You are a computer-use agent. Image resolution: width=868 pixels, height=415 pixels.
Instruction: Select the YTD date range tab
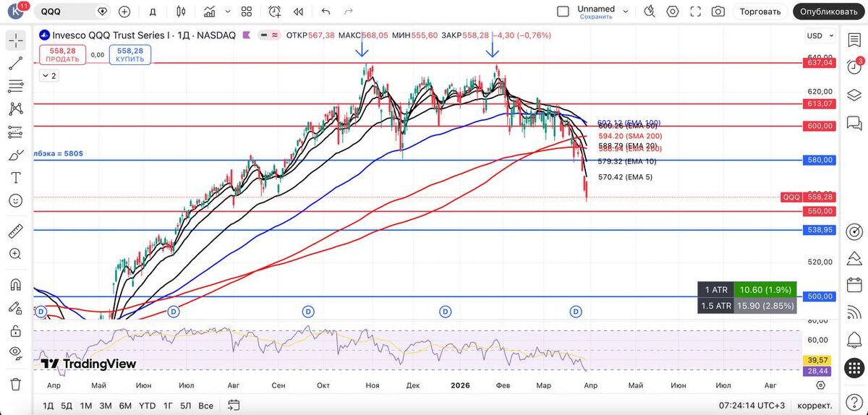(x=148, y=405)
